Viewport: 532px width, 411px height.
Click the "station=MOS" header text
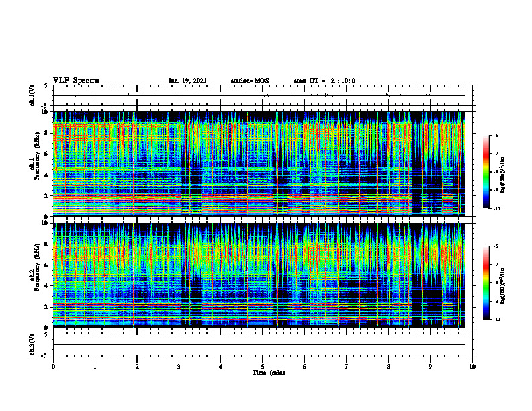(250, 81)
